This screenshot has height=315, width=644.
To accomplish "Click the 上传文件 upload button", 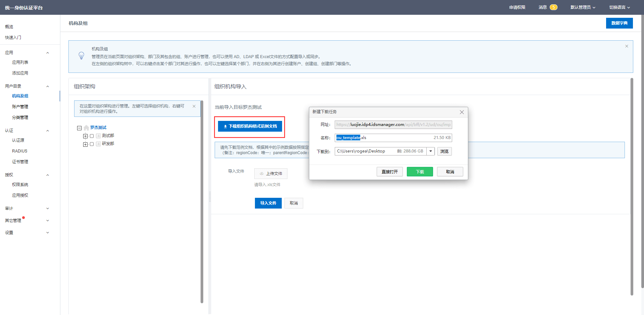I will pyautogui.click(x=271, y=174).
